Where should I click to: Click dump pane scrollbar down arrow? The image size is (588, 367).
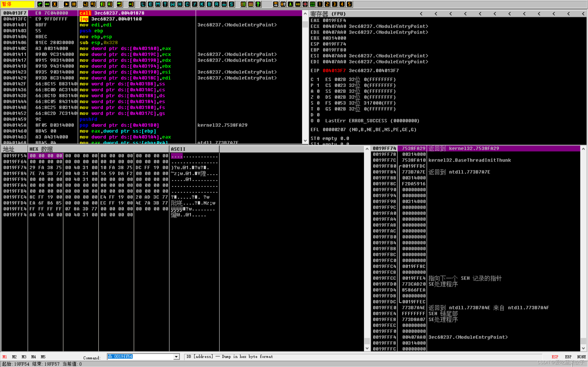click(367, 348)
